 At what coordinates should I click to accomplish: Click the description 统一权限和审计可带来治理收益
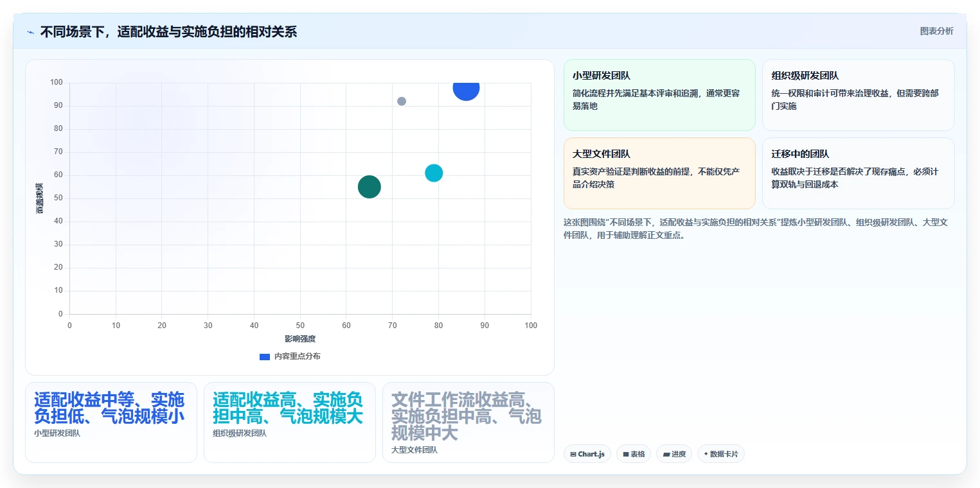[x=855, y=100]
